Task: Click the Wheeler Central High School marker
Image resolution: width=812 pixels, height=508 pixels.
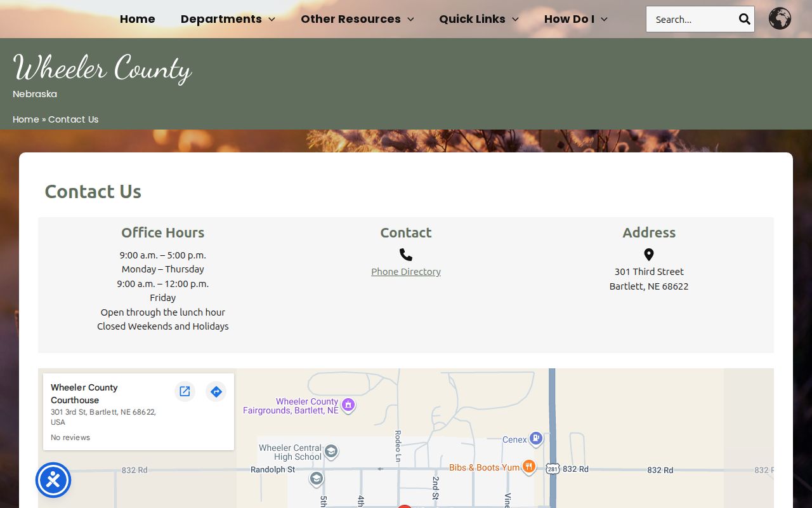Action: coord(331,451)
